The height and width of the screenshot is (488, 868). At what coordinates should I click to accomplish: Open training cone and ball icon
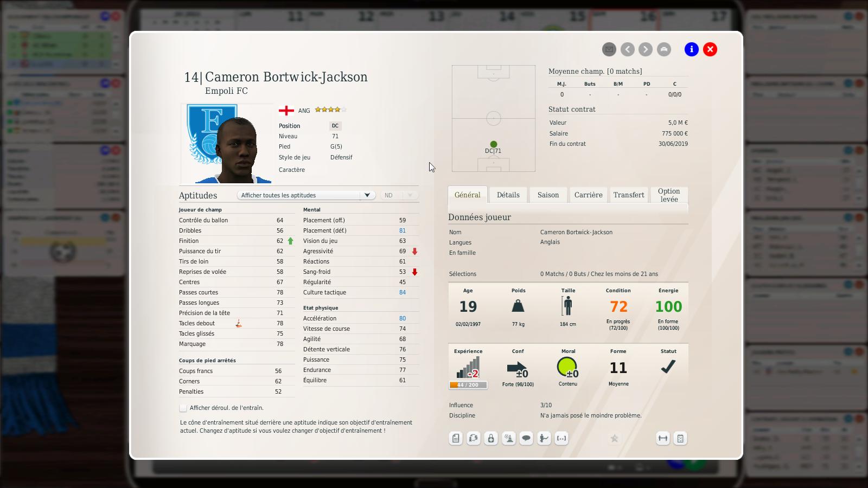coord(509,438)
